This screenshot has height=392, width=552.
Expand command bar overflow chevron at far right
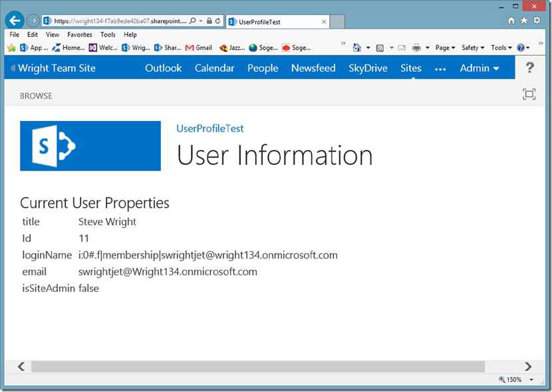(541, 43)
